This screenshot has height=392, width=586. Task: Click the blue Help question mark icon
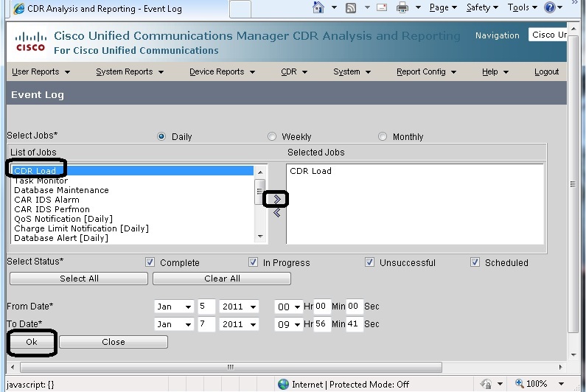point(549,7)
